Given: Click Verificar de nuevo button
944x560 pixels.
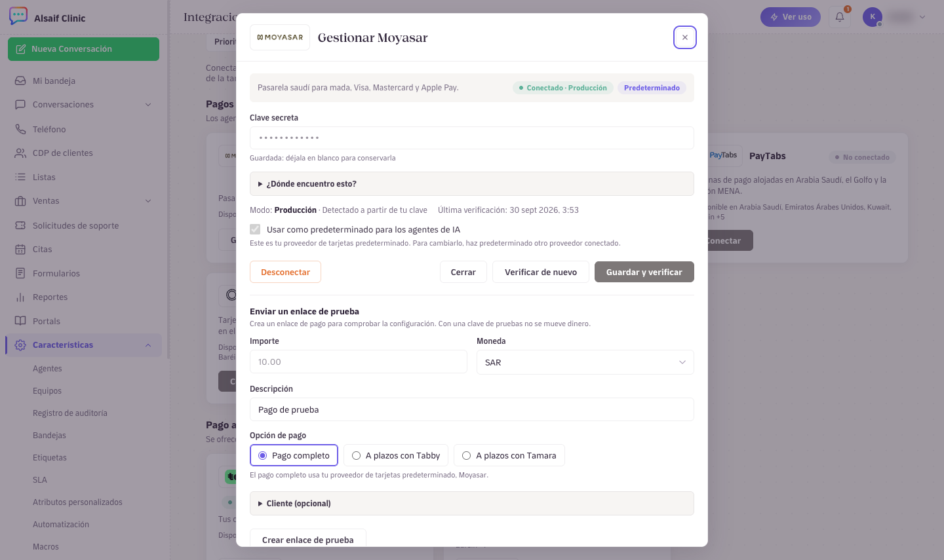Looking at the screenshot, I should click(541, 272).
